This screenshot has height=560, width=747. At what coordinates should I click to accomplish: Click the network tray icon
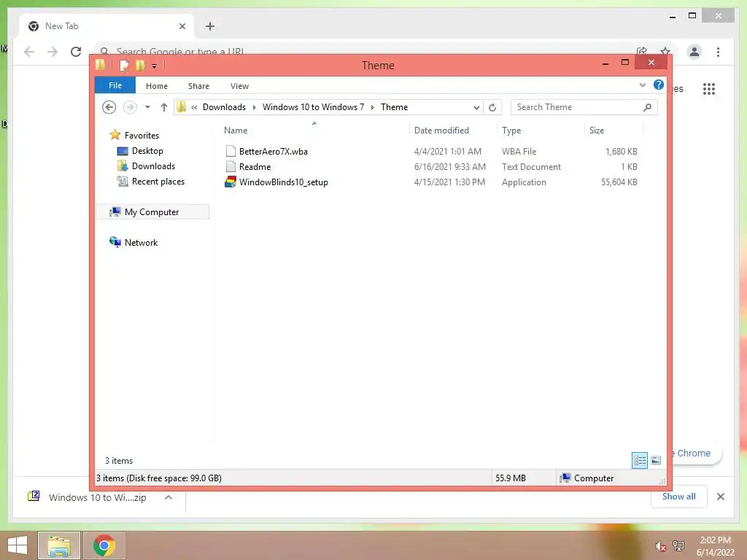pos(678,545)
